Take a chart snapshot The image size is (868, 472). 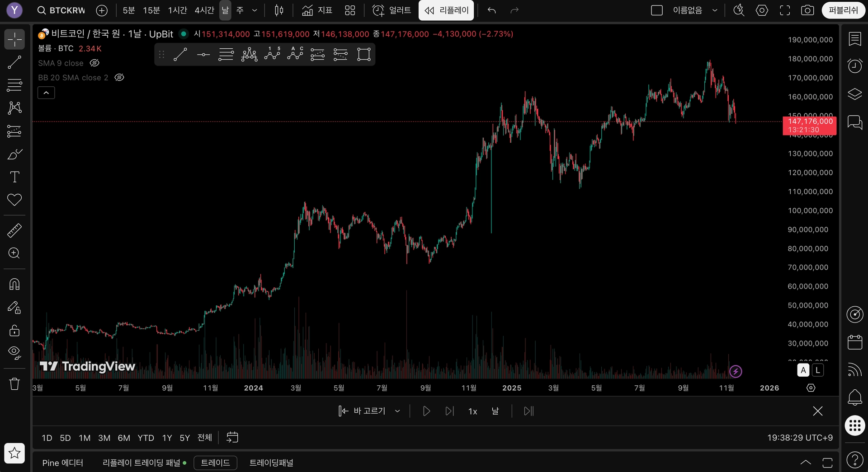pyautogui.click(x=807, y=10)
